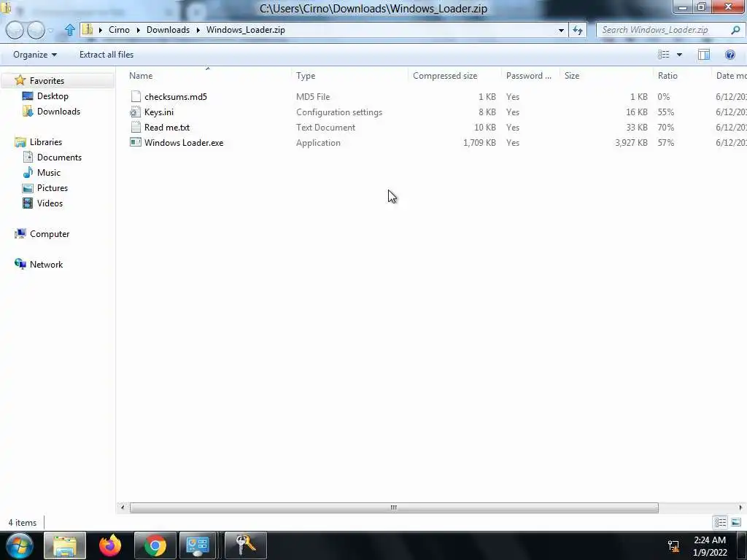Open Firefox from the taskbar
The width and height of the screenshot is (747, 560).
(110, 545)
